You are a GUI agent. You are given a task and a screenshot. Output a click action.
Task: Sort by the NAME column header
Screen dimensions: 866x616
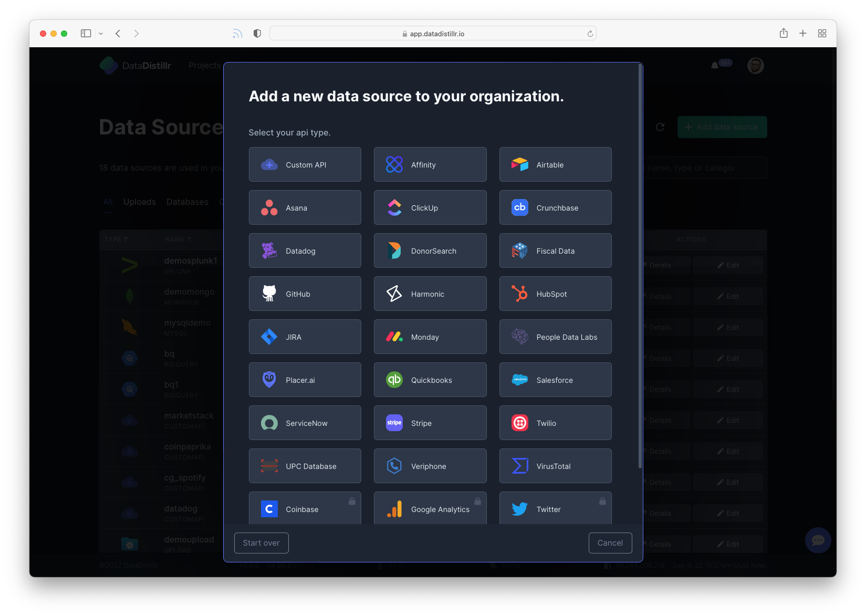click(x=178, y=239)
